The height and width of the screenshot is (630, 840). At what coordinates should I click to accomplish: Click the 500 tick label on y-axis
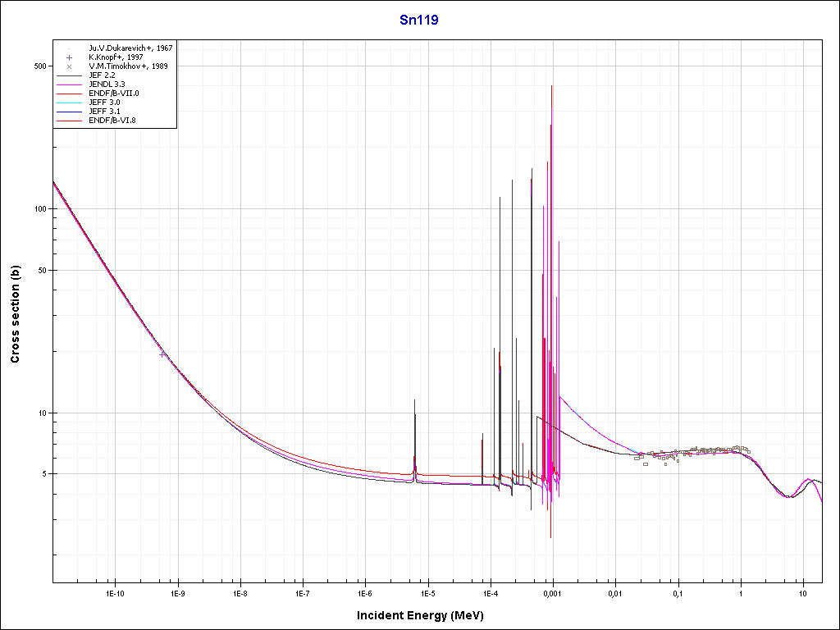pyautogui.click(x=38, y=66)
